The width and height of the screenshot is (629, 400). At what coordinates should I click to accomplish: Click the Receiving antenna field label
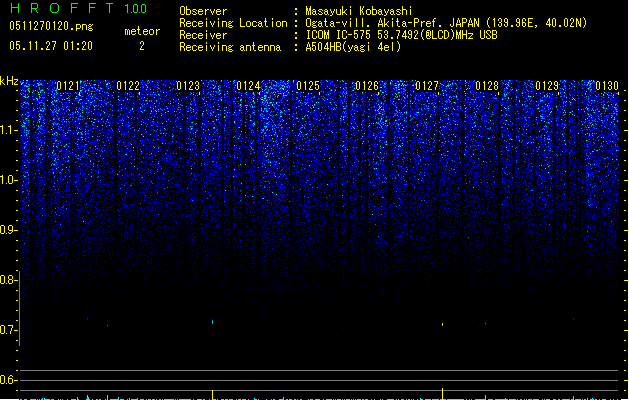coord(230,47)
